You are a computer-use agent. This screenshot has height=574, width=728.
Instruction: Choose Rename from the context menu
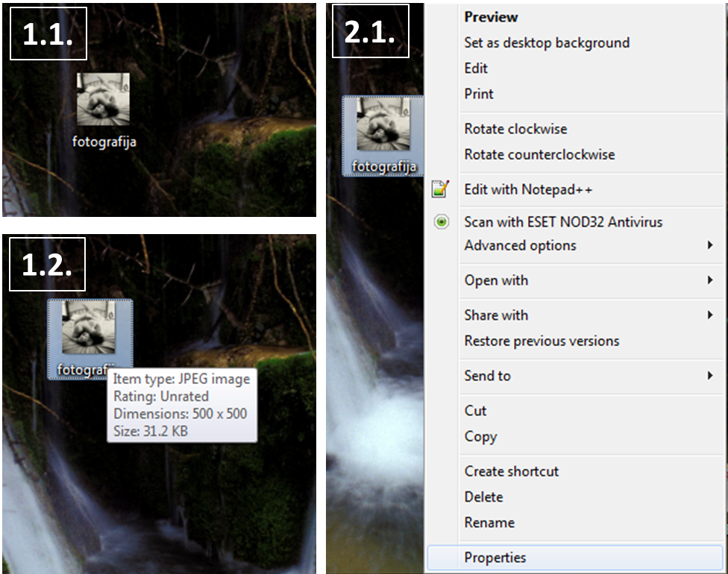(x=489, y=523)
